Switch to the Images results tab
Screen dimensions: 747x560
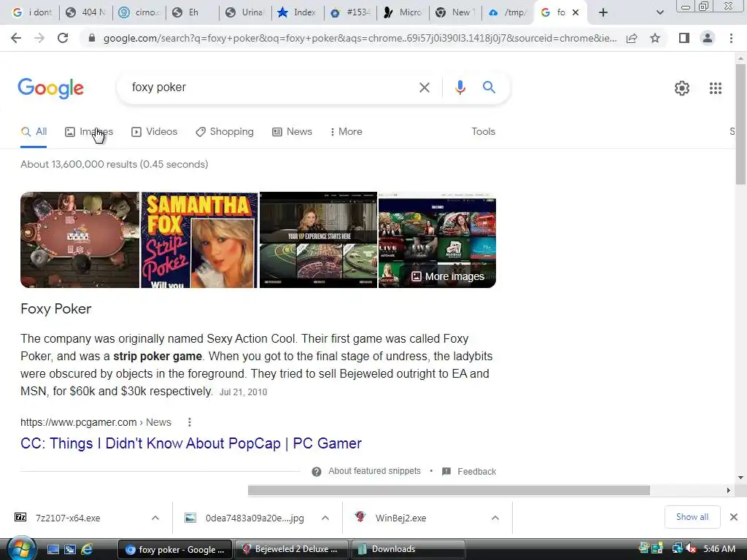click(x=89, y=131)
